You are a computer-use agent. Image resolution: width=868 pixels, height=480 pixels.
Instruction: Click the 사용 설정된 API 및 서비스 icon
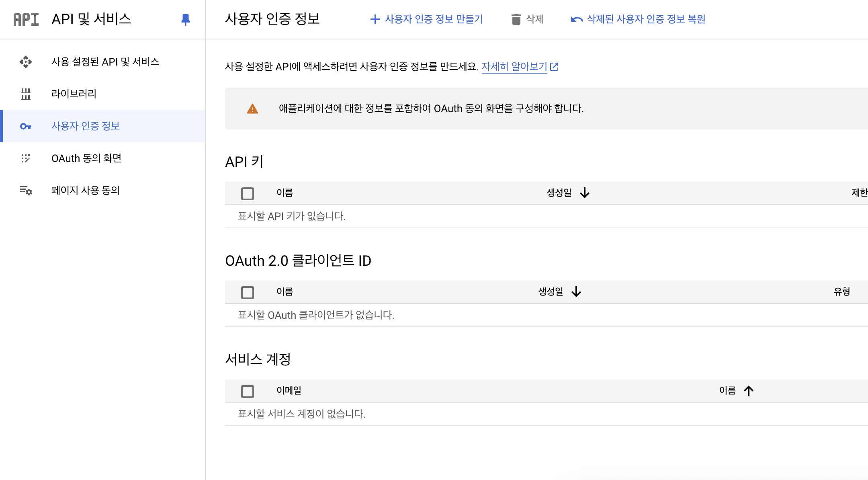26,62
